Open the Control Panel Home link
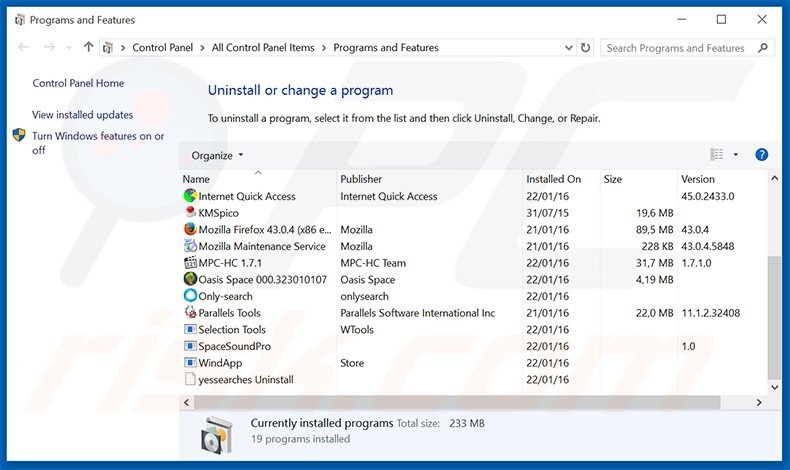The height and width of the screenshot is (470, 790). point(78,83)
